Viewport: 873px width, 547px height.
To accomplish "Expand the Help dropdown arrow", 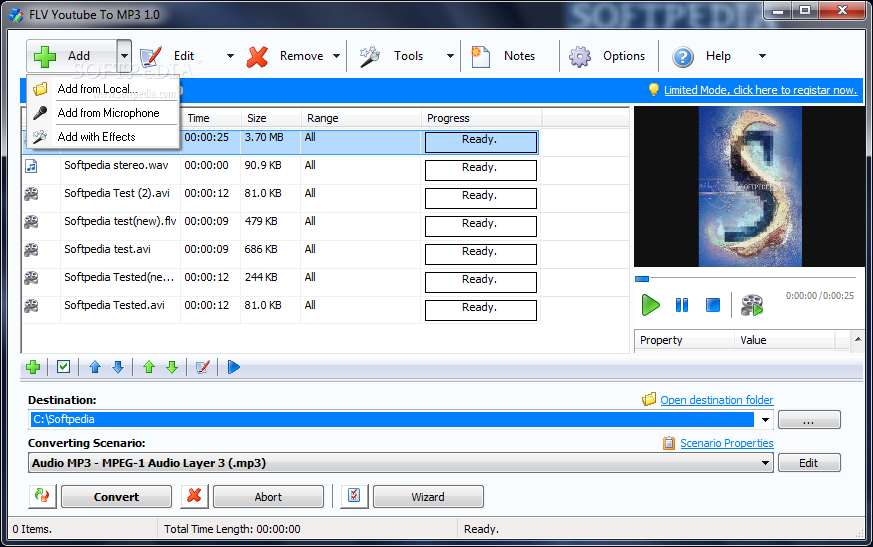I will pyautogui.click(x=762, y=56).
